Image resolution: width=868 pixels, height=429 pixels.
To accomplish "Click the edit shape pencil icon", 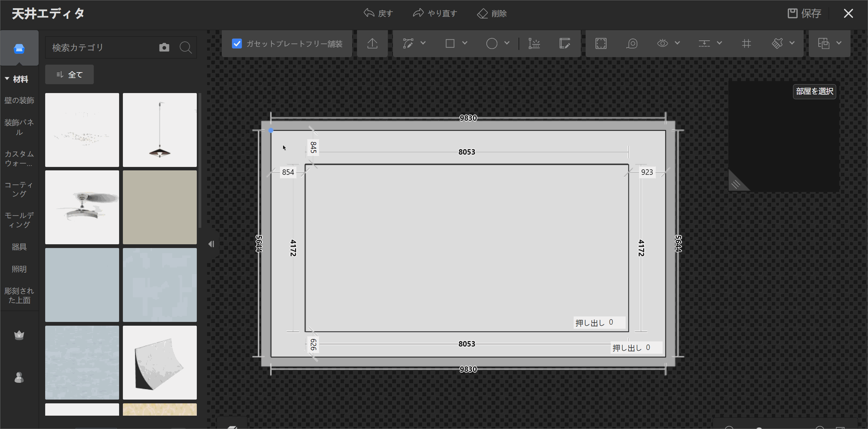I will [564, 43].
